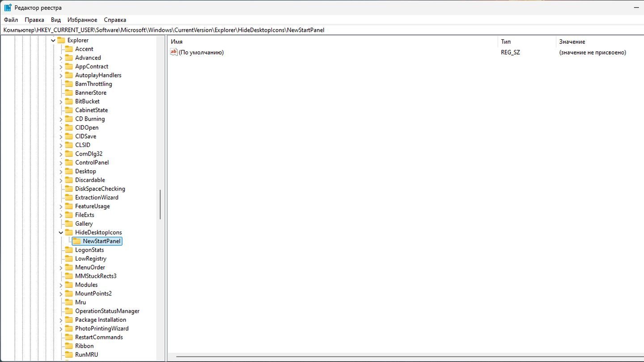This screenshot has width=644, height=362.
Task: Click the Gallery folder icon
Action: click(68, 223)
